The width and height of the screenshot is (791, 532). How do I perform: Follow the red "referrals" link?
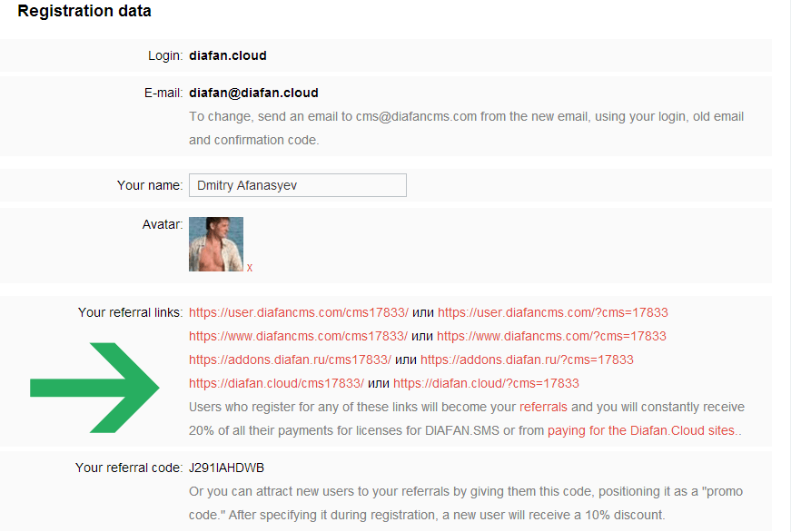tap(543, 407)
